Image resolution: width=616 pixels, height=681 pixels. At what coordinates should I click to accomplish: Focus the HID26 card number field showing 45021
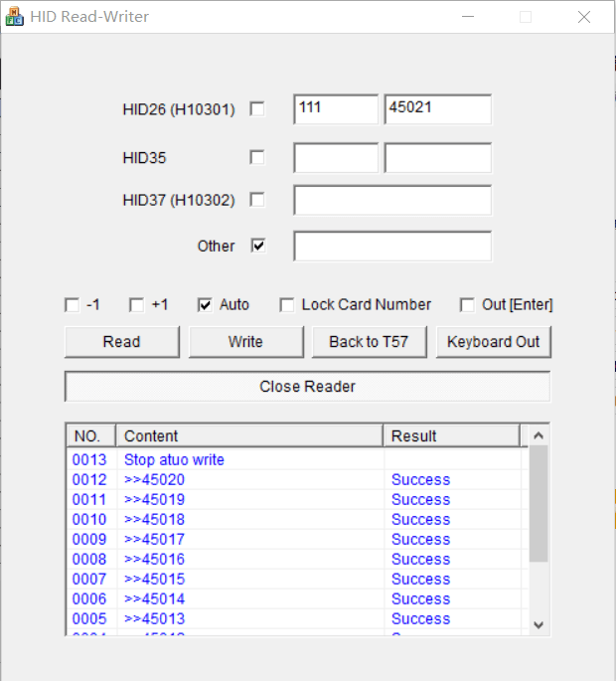coord(438,109)
